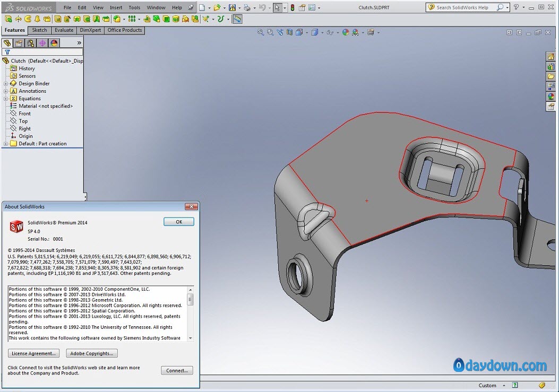Open Edit Appearance color ball
The image size is (559, 392).
point(346,32)
